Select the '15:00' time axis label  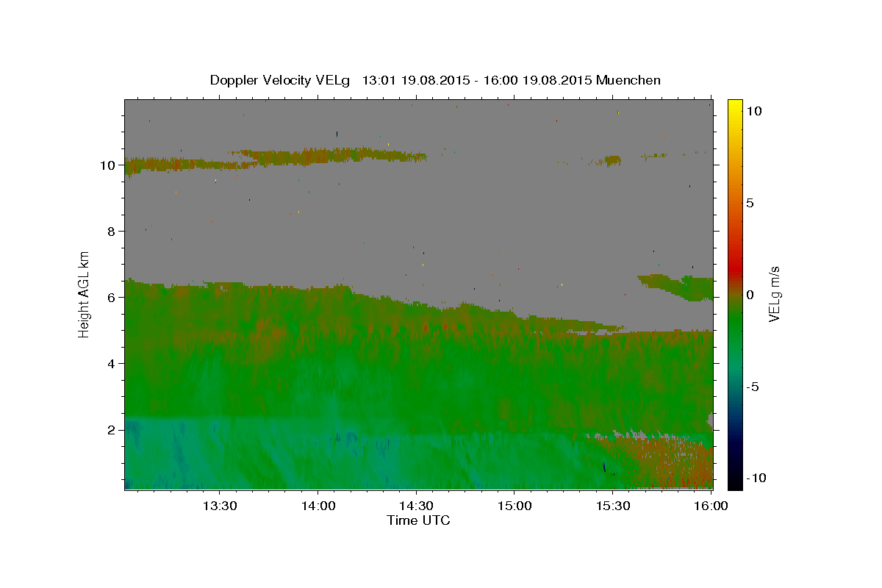pyautogui.click(x=514, y=506)
